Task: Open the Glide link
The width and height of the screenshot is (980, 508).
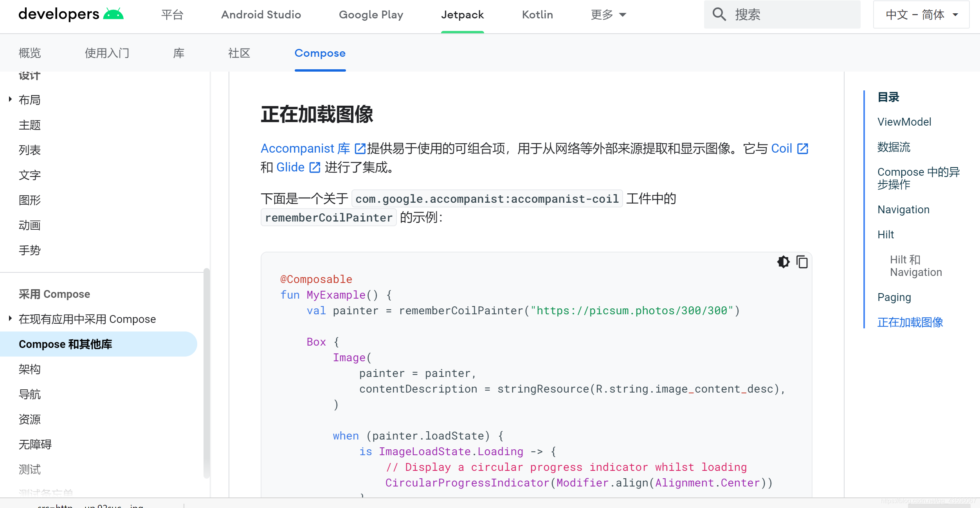Action: click(x=290, y=168)
